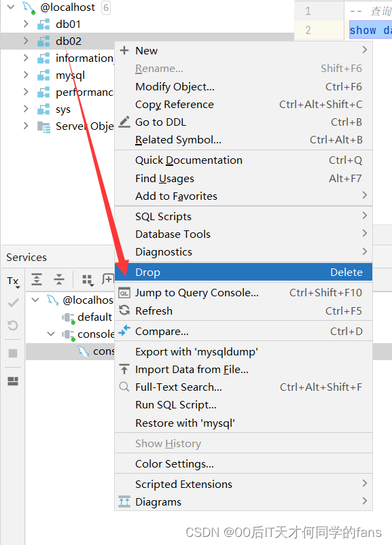This screenshot has height=545, width=392.
Task: Click Group By icon in Services toolbar
Action: click(88, 280)
